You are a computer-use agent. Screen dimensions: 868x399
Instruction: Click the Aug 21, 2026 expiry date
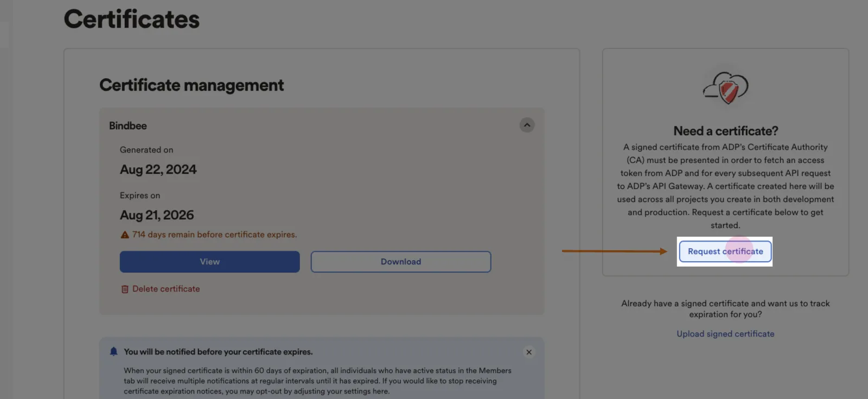(x=157, y=215)
